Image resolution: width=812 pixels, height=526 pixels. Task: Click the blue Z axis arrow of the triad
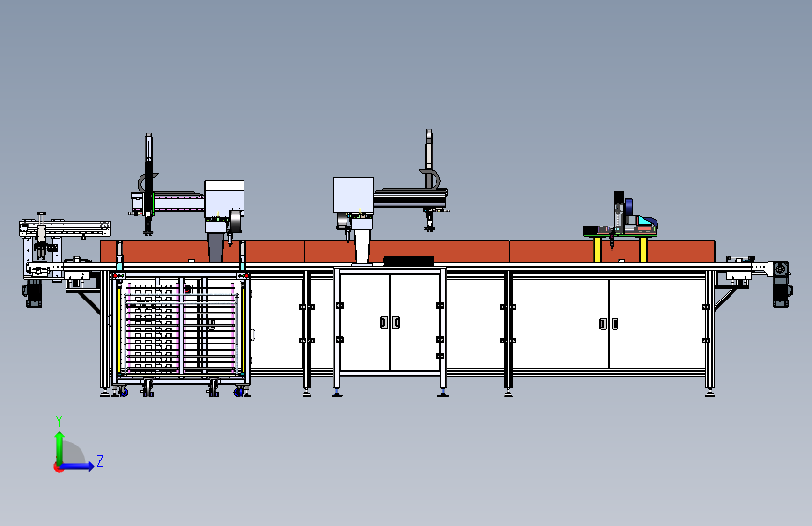click(x=80, y=466)
